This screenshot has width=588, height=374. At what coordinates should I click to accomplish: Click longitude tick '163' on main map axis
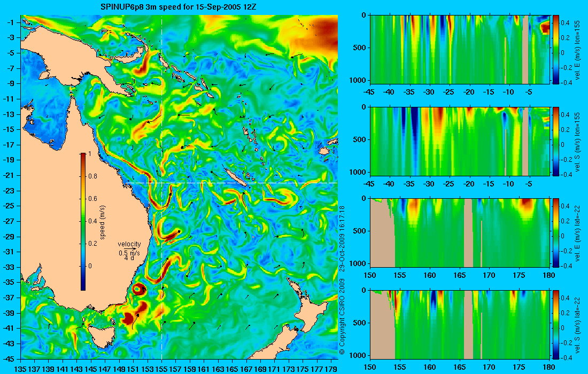(x=218, y=369)
